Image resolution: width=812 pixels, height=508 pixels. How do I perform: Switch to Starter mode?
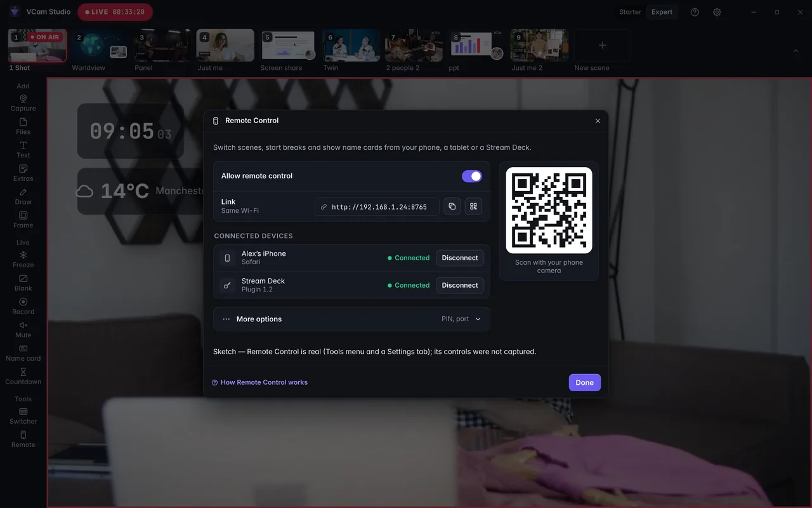pyautogui.click(x=630, y=12)
